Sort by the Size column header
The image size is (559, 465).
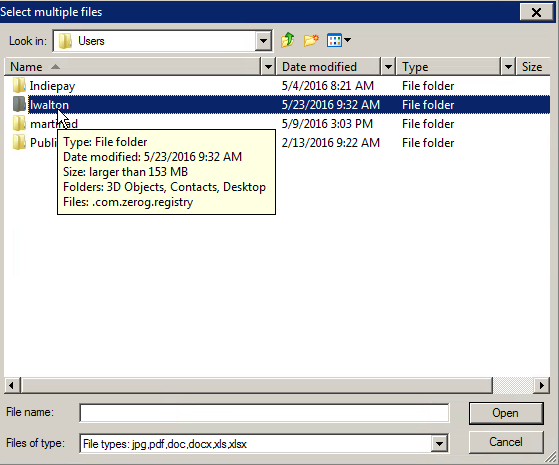533,67
